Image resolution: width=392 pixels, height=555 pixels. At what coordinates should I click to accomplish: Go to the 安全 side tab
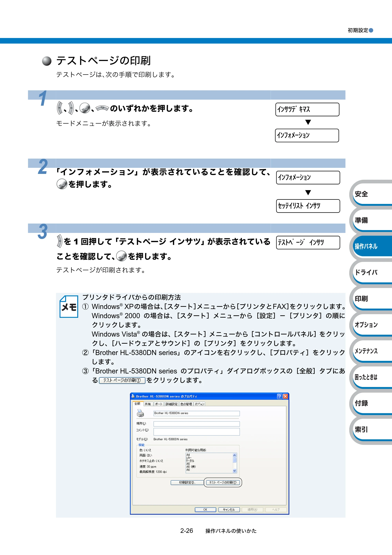(372, 194)
